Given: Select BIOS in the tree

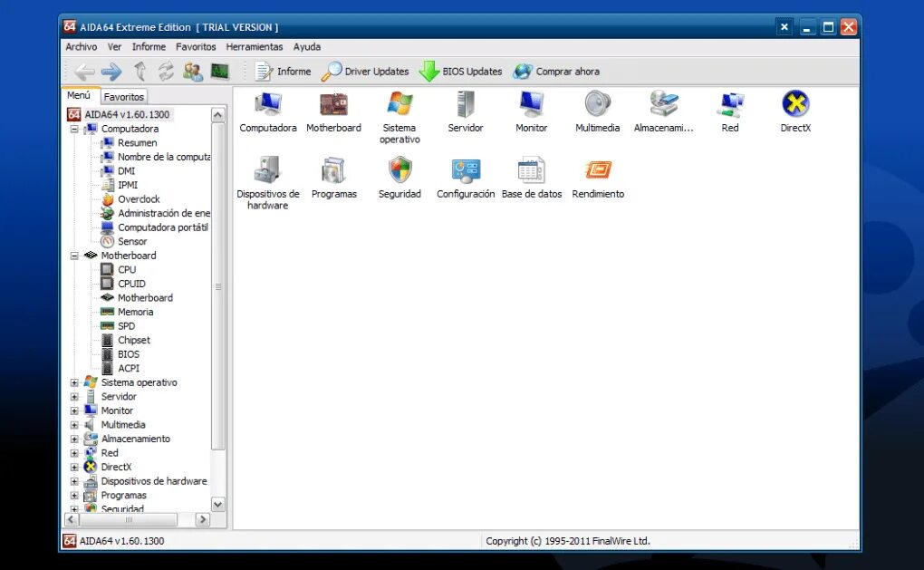Looking at the screenshot, I should pyautogui.click(x=129, y=354).
